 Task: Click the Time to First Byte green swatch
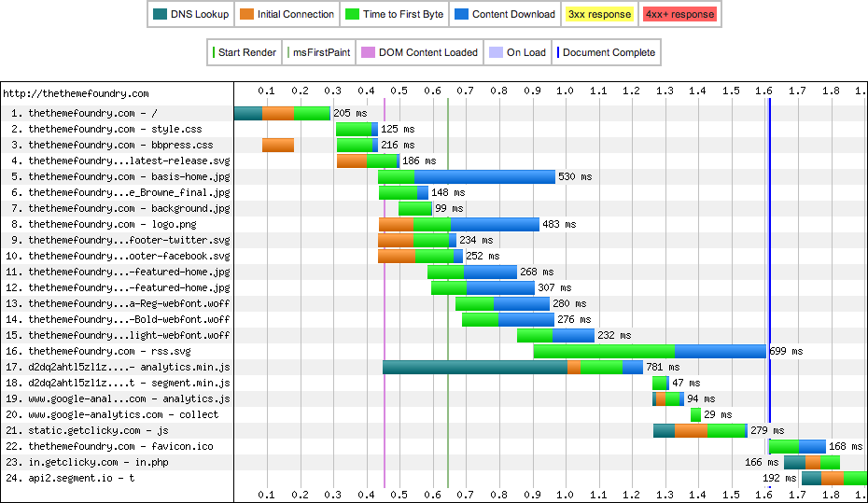352,14
